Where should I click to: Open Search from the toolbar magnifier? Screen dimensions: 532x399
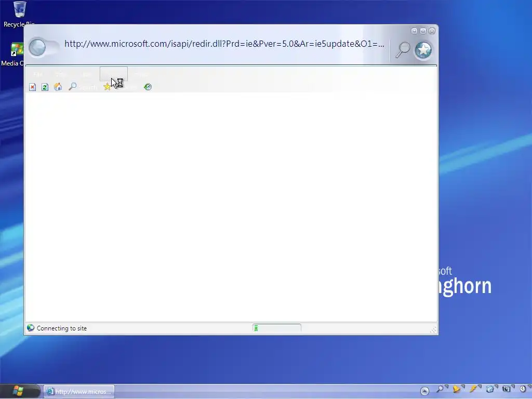[x=72, y=87]
